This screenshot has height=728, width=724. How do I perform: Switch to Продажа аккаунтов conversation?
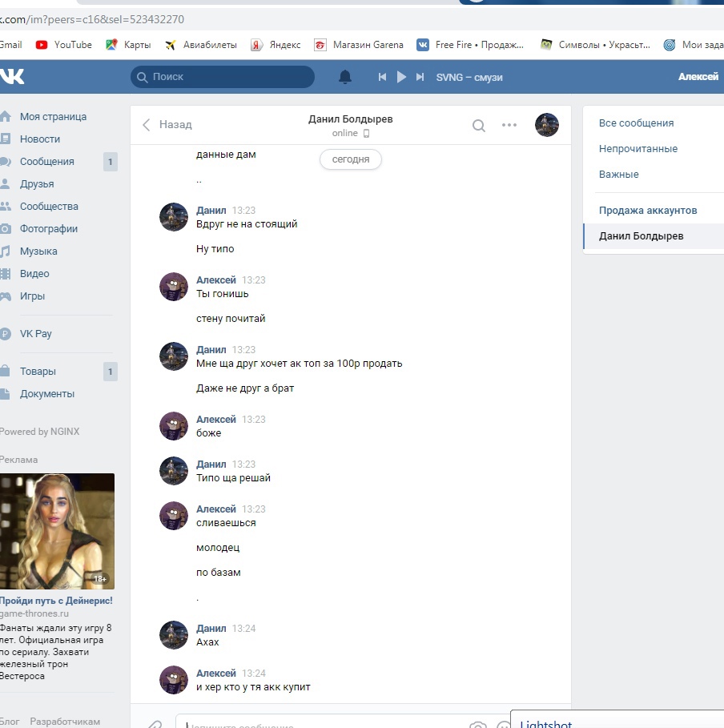click(x=647, y=211)
